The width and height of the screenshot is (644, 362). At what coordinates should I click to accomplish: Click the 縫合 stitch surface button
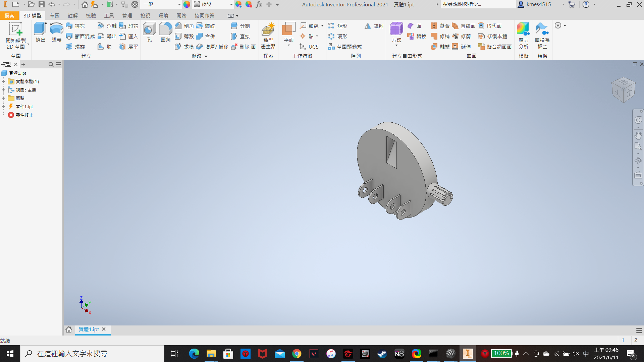tap(440, 26)
